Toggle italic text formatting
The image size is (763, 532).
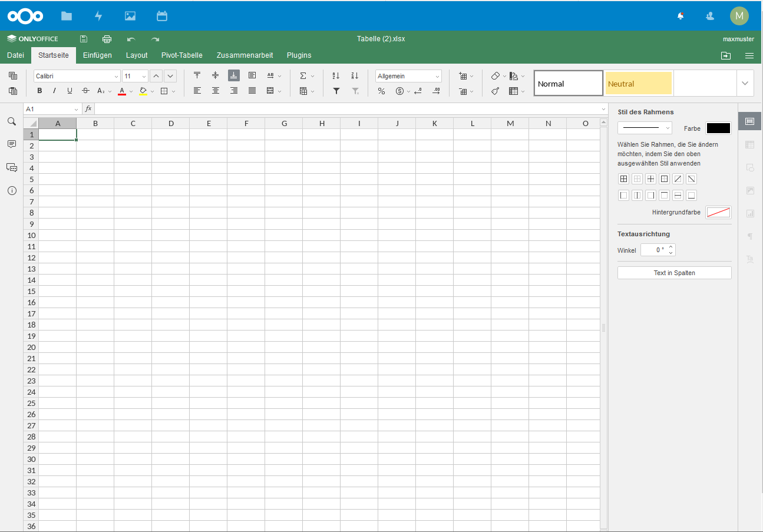(55, 91)
